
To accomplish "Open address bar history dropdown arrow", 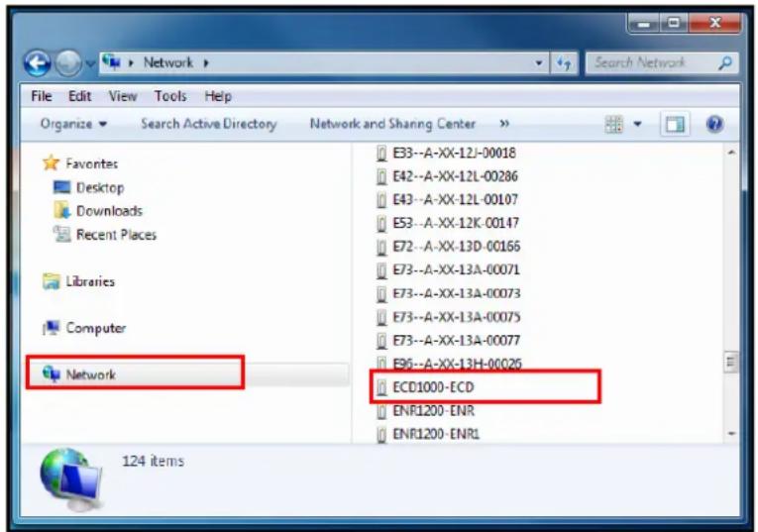I will [x=539, y=62].
